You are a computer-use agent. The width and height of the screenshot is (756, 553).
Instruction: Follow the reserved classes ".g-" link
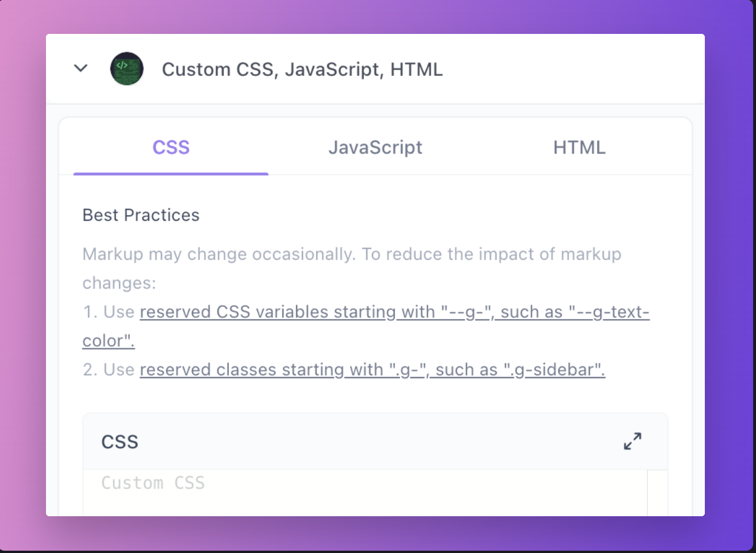372,370
